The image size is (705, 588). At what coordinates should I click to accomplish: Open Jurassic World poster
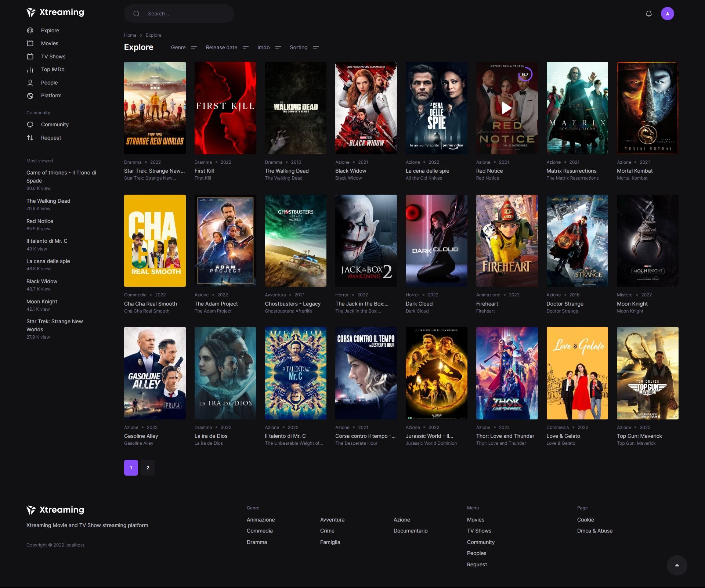[x=437, y=373]
